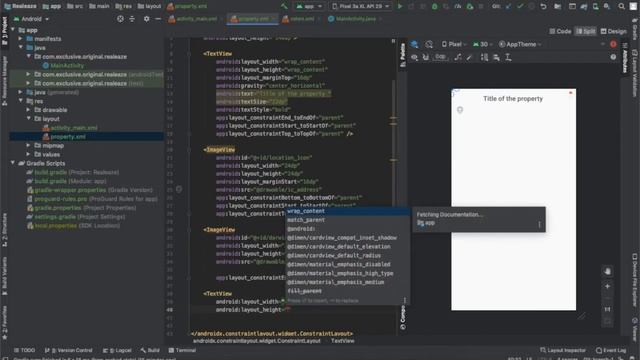
Task: Choose fill_parent from autocomplete list
Action: pos(347,291)
